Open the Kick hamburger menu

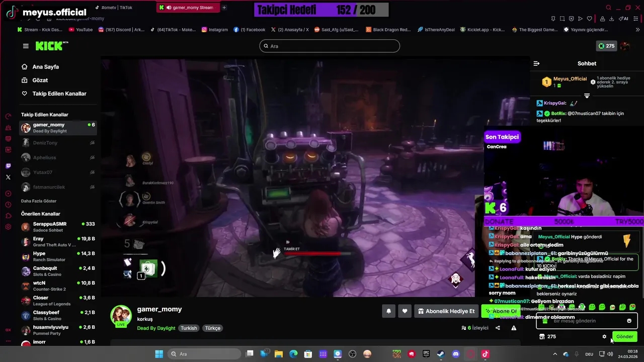[x=26, y=46]
